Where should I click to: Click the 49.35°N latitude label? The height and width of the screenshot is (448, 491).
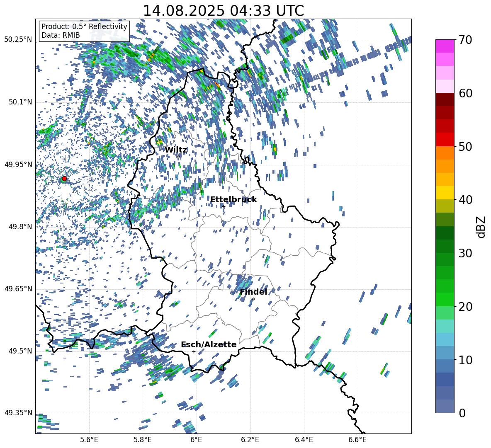click(18, 413)
